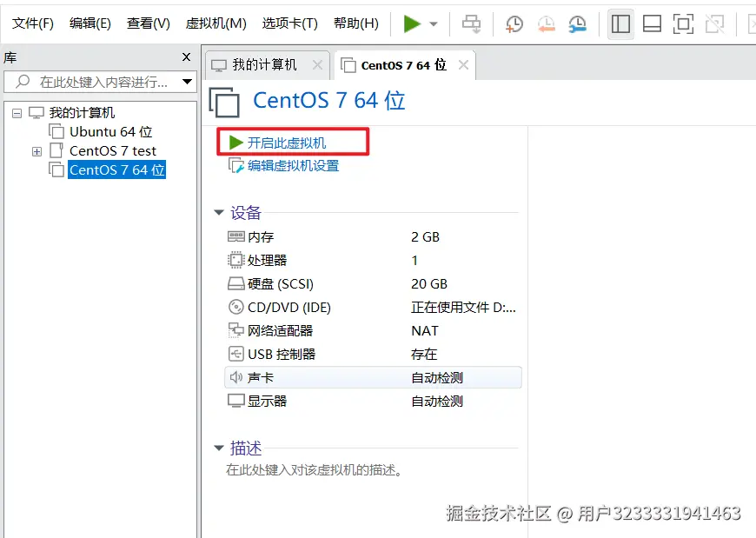This screenshot has width=756, height=538.
Task: Open the 帮助(H) menu
Action: click(x=355, y=23)
